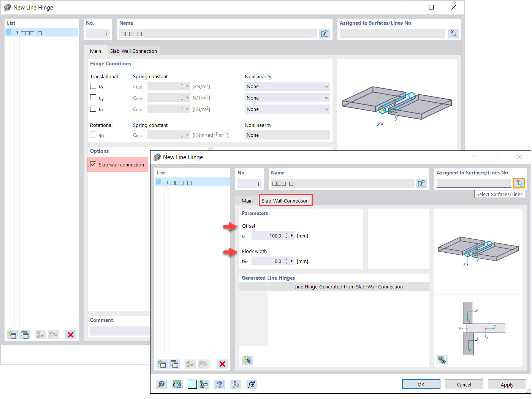
Task: Click the Cancel button
Action: click(x=464, y=385)
